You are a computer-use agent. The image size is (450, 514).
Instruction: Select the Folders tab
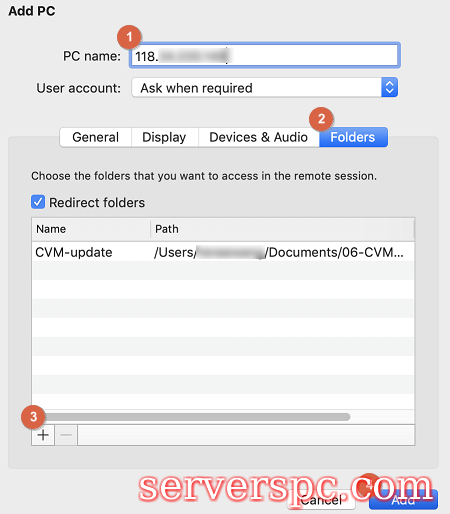pos(353,137)
